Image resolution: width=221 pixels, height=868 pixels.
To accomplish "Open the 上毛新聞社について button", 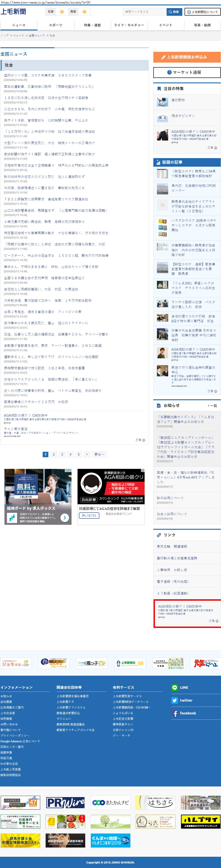I will (x=202, y=12).
